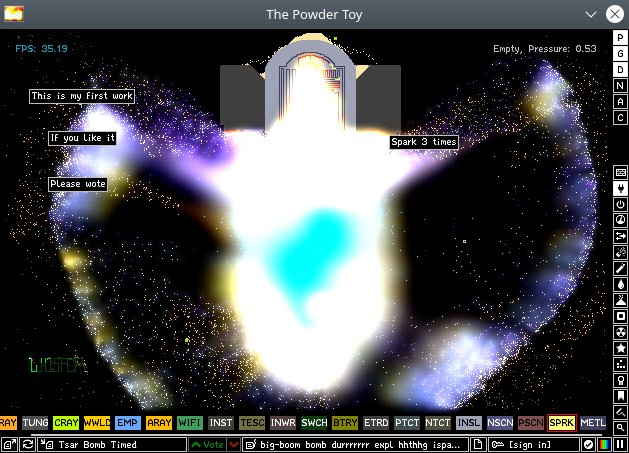Open the Walls category in the side menu

pos(621,173)
